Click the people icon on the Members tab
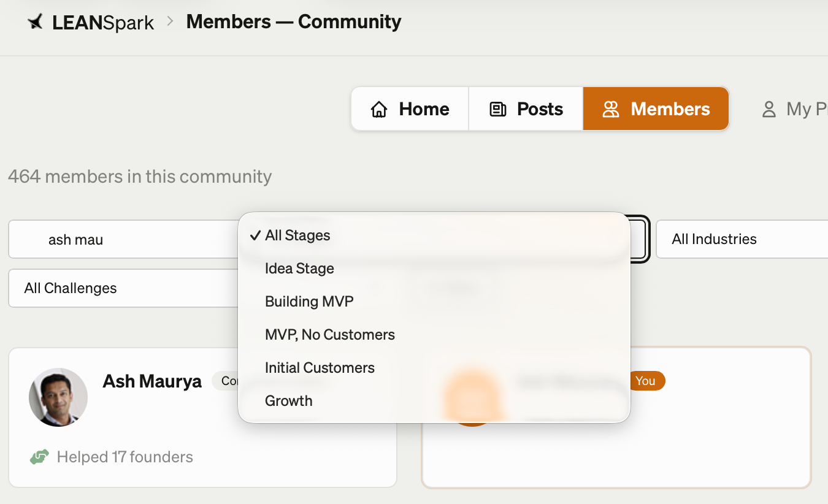 (611, 109)
